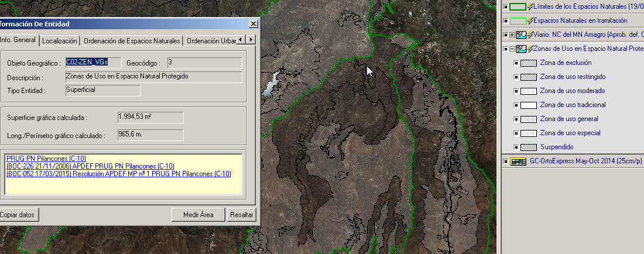Open the BOC-226 21/11/2006 APDEF PRUG link

pos(90,166)
